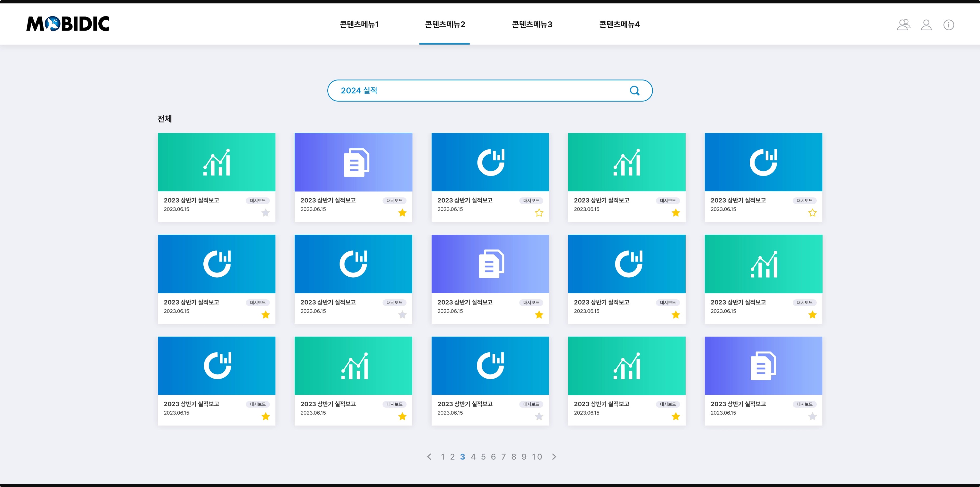
Task: Toggle gray star on last row last card
Action: tap(812, 417)
